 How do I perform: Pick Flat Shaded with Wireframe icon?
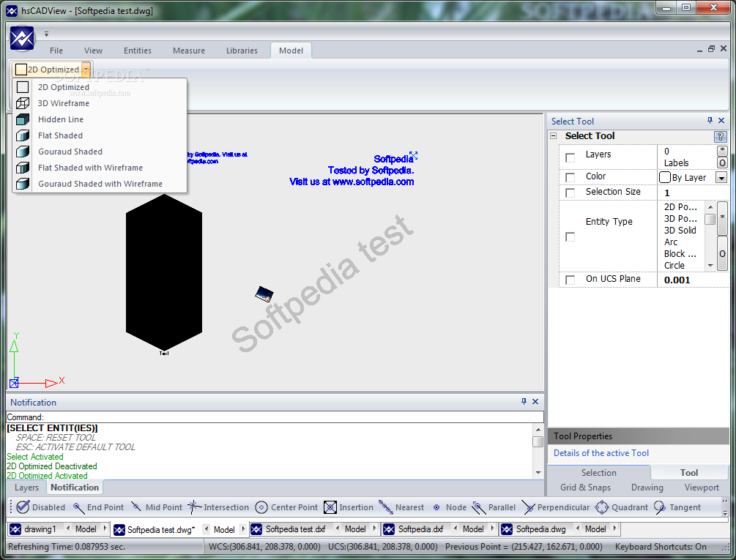pos(23,168)
